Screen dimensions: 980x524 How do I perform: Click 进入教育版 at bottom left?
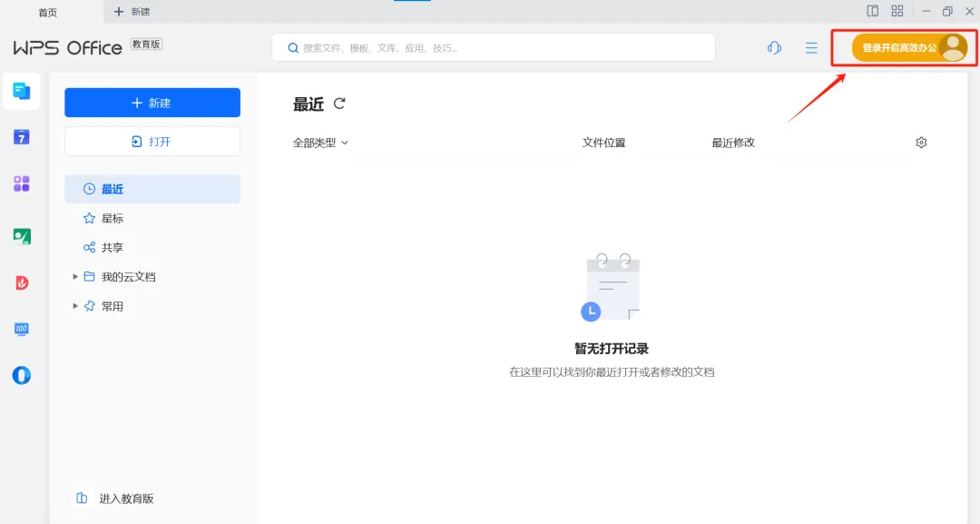pos(126,499)
